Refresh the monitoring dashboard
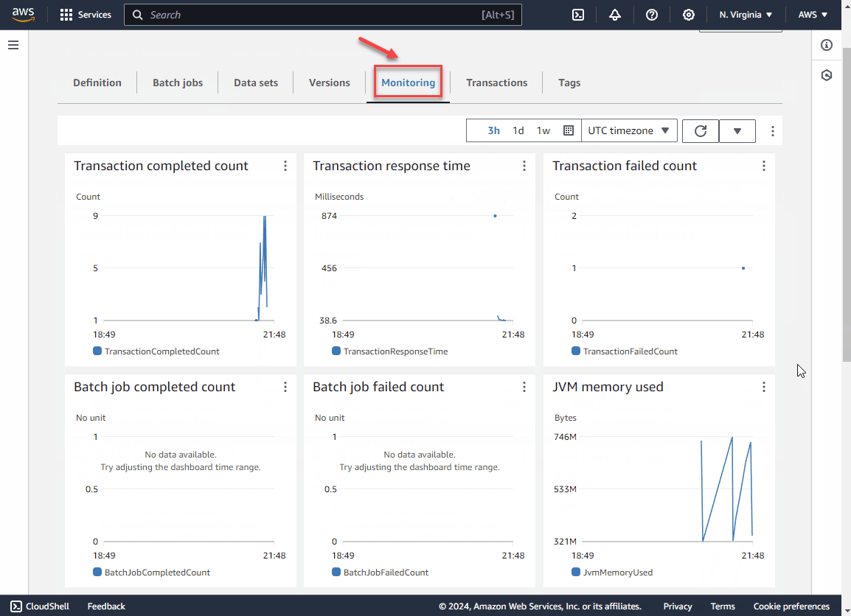The image size is (851, 616). pos(701,130)
